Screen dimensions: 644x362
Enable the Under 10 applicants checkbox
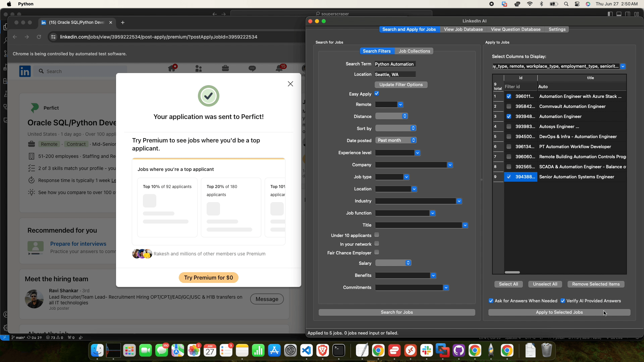(x=377, y=235)
